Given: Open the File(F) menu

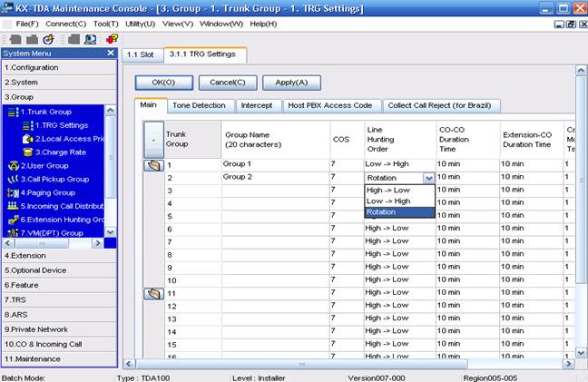Looking at the screenshot, I should click(27, 24).
